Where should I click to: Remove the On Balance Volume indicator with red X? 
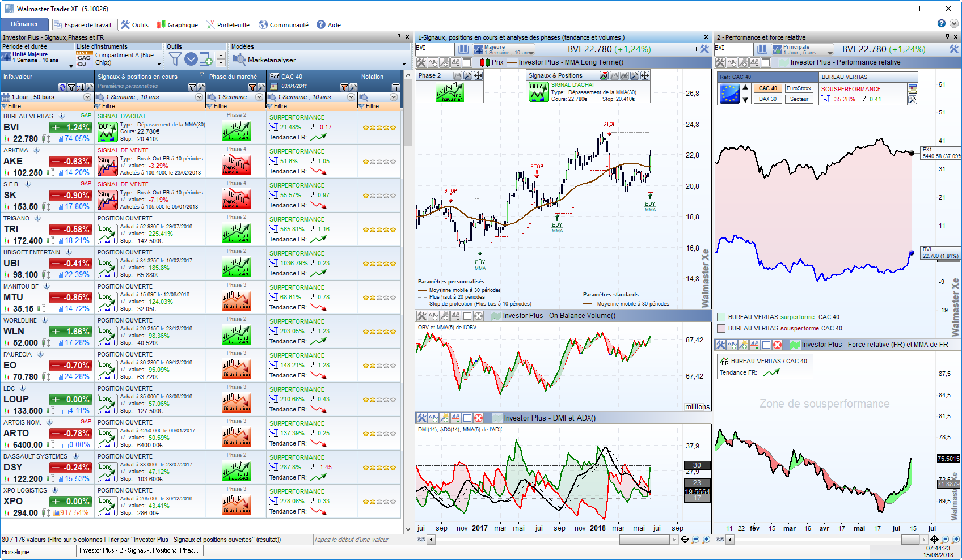478,316
